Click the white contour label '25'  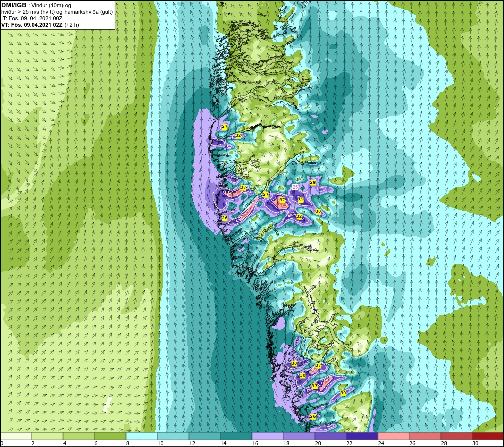click(295, 187)
